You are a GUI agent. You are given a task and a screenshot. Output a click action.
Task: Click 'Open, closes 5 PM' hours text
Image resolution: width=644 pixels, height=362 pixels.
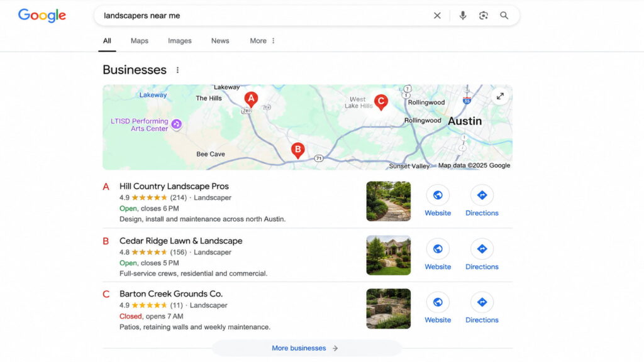click(149, 263)
